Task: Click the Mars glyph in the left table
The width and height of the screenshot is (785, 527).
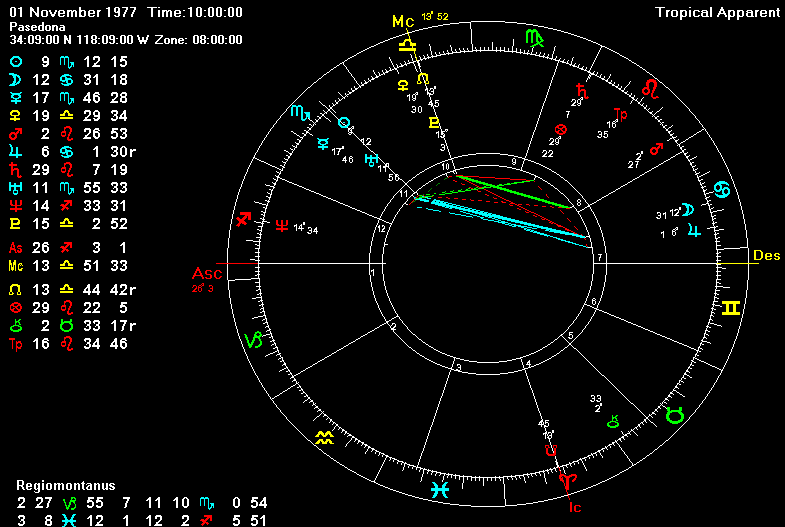Action: pyautogui.click(x=16, y=134)
